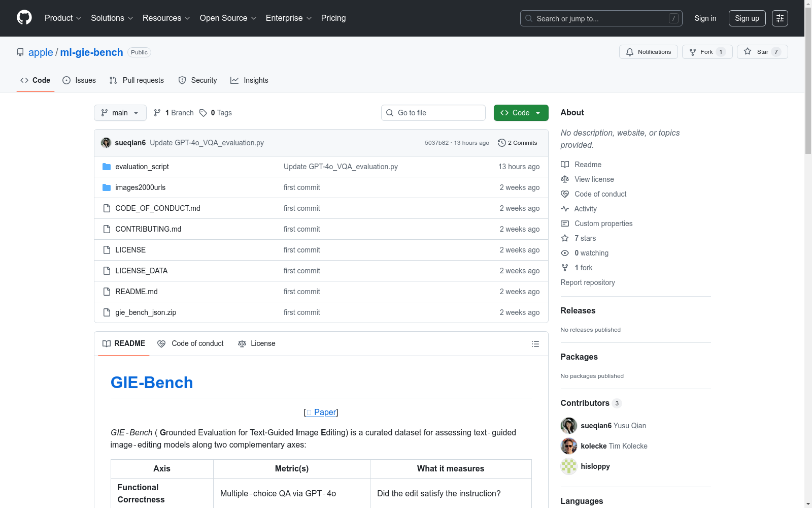Expand the Resources menu

[166, 18]
